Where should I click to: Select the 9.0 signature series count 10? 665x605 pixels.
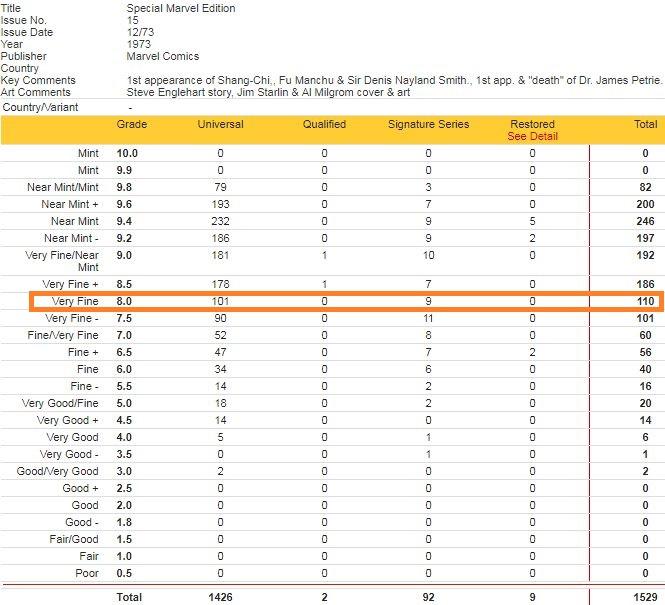point(428,255)
